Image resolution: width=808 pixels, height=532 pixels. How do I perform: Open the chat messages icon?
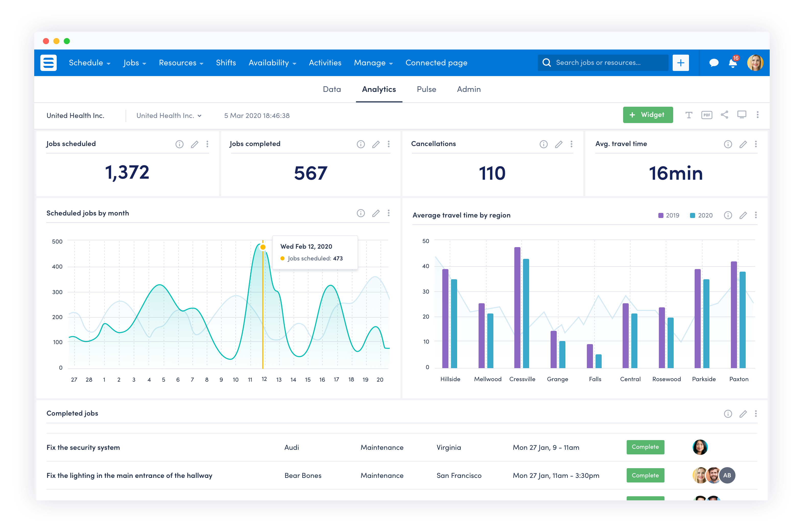pyautogui.click(x=714, y=63)
